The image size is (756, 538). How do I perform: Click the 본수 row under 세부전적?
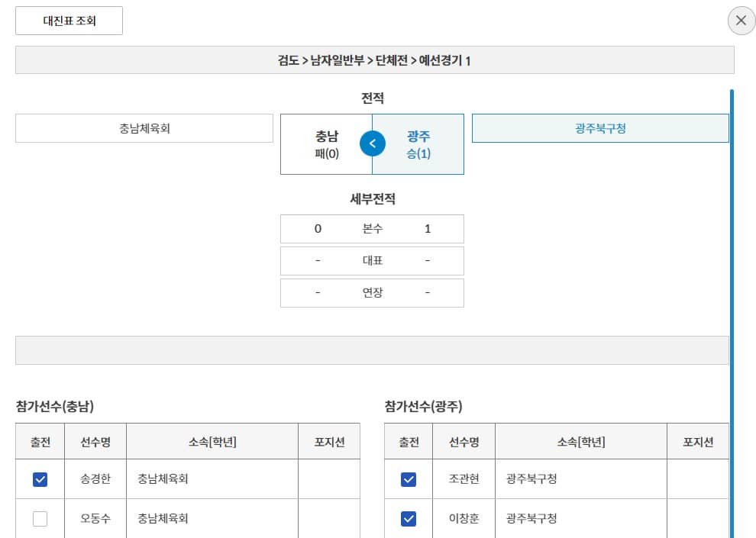372,228
